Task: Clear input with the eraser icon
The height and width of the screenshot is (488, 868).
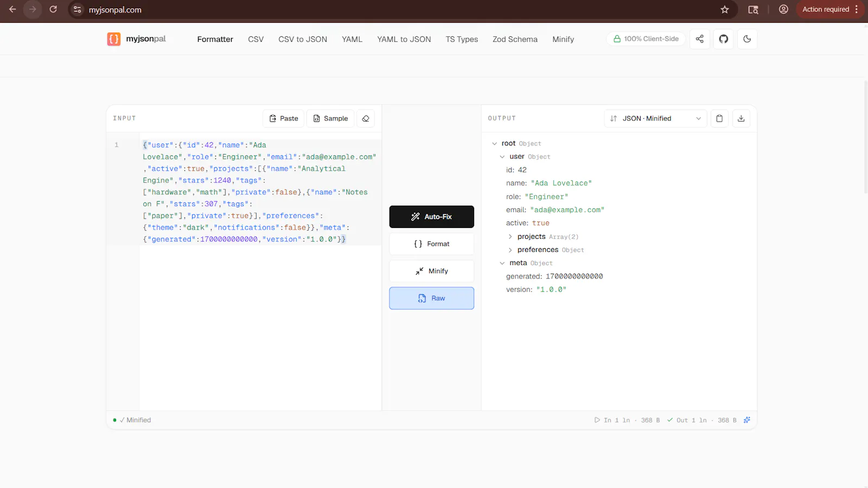Action: point(366,118)
